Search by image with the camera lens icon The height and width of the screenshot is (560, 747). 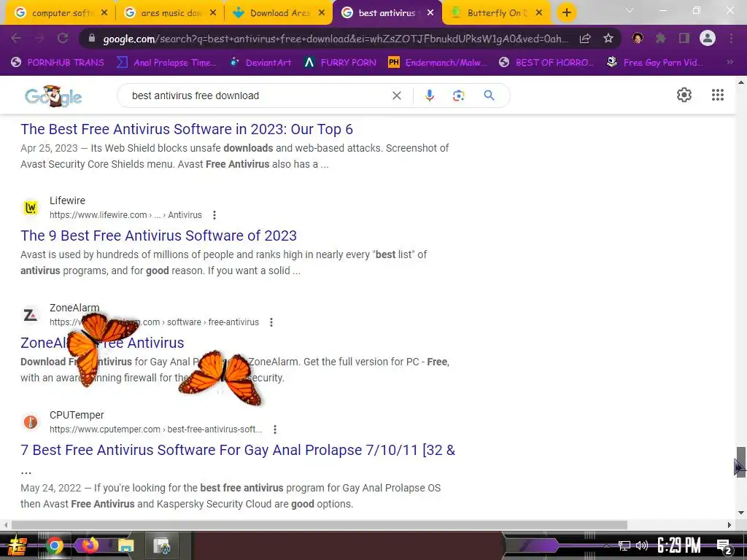pyautogui.click(x=458, y=96)
